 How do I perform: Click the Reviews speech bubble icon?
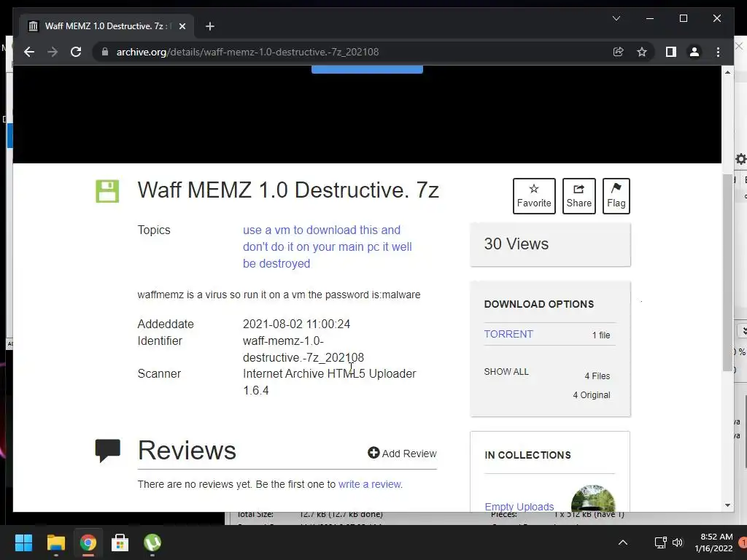pyautogui.click(x=108, y=451)
